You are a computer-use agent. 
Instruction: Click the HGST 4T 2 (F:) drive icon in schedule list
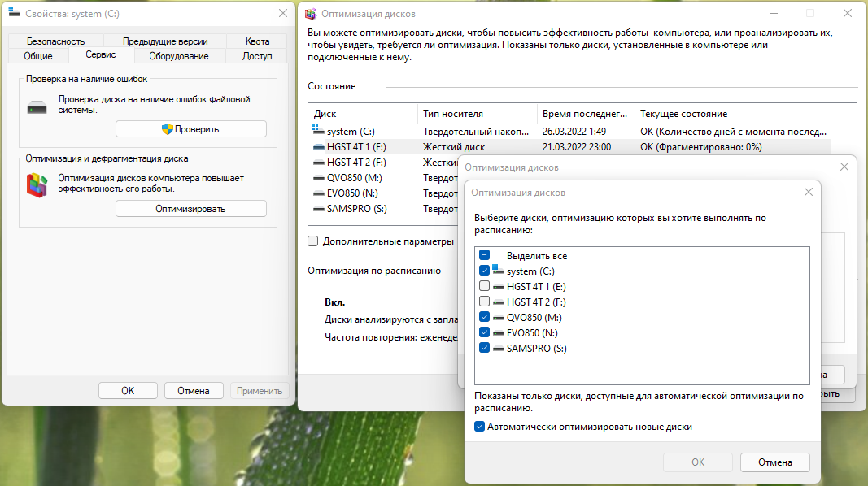[498, 302]
